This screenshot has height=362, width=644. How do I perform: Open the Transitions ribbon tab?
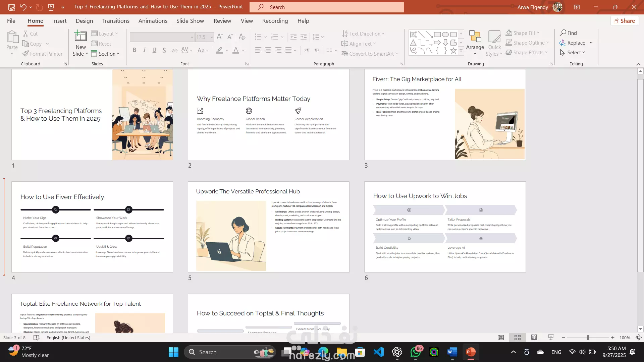[x=116, y=21]
